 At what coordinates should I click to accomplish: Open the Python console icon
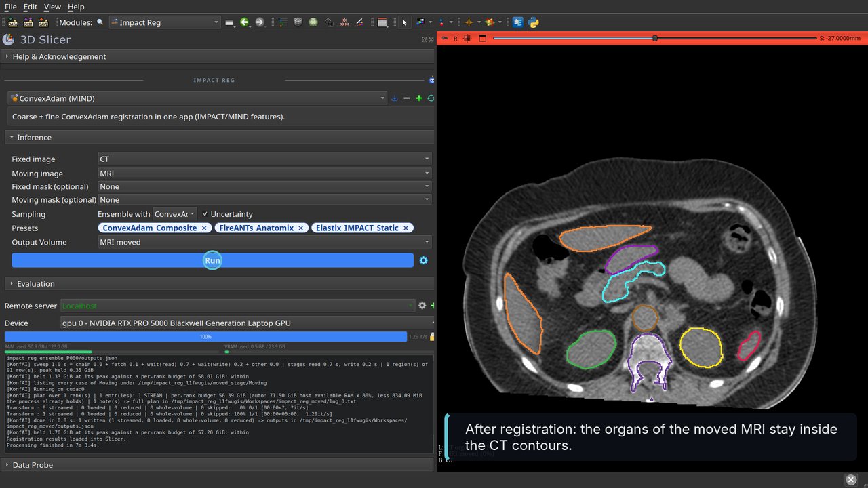tap(534, 22)
